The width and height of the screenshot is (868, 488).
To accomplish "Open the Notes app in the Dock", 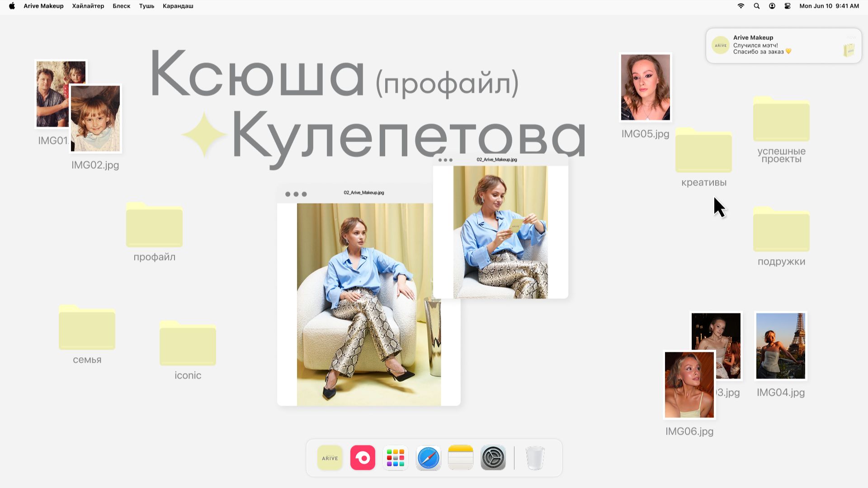I will coord(460,457).
